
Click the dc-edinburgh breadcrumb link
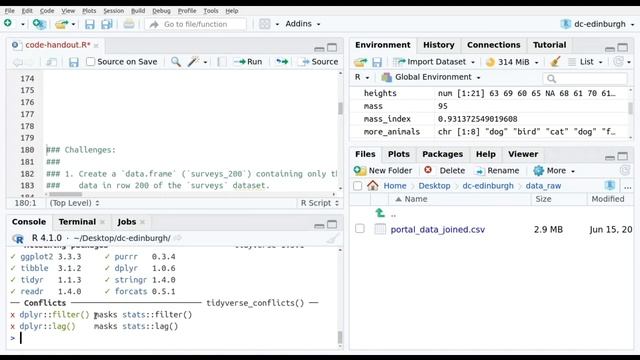[x=488, y=186]
